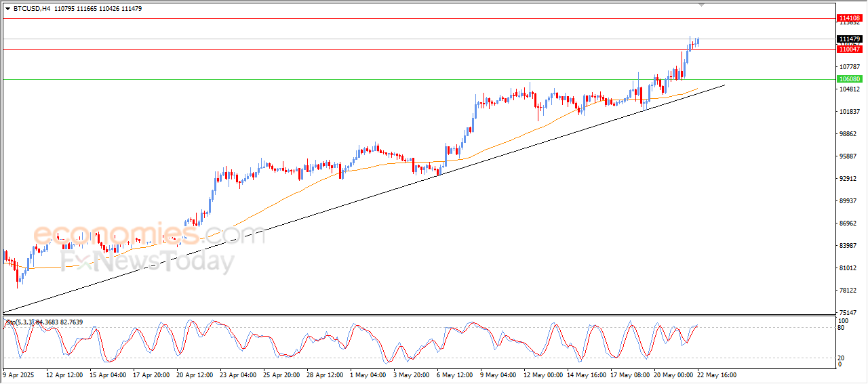Click the 9 Apr 2025 date label

[18, 375]
